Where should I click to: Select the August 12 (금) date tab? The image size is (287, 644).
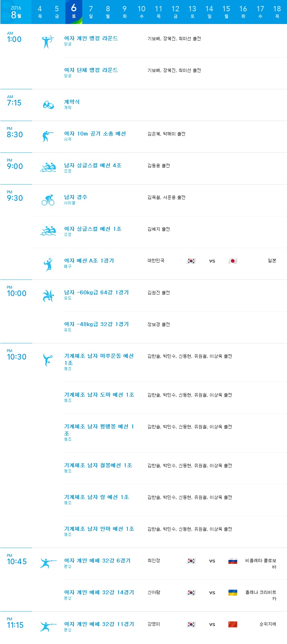click(x=175, y=12)
